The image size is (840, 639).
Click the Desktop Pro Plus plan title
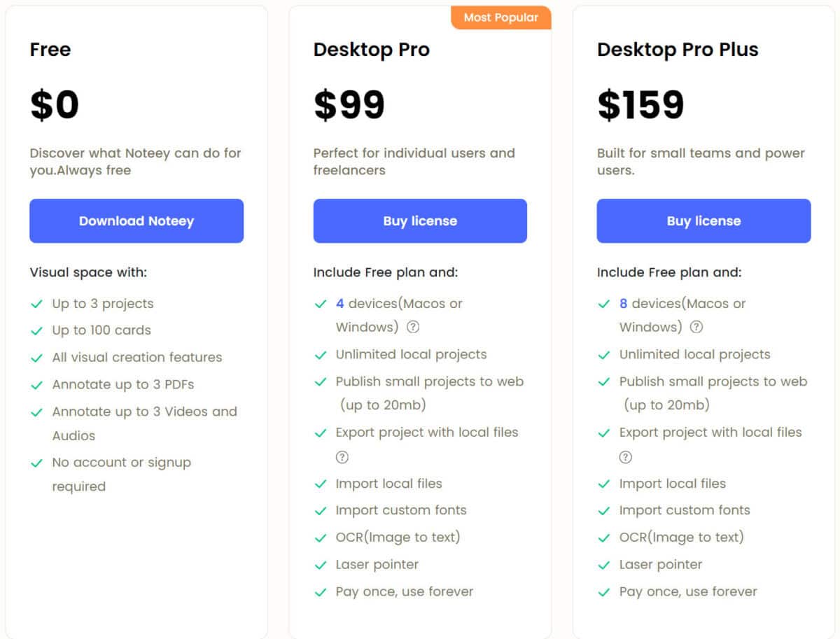click(678, 50)
